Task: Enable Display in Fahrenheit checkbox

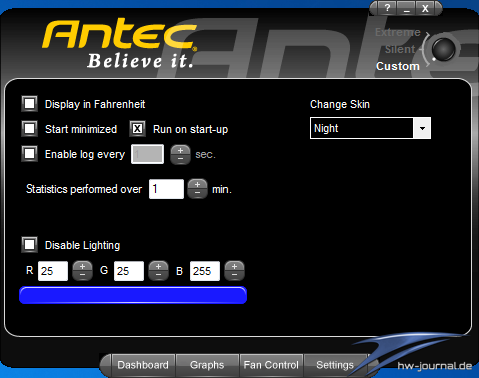Action: 30,104
